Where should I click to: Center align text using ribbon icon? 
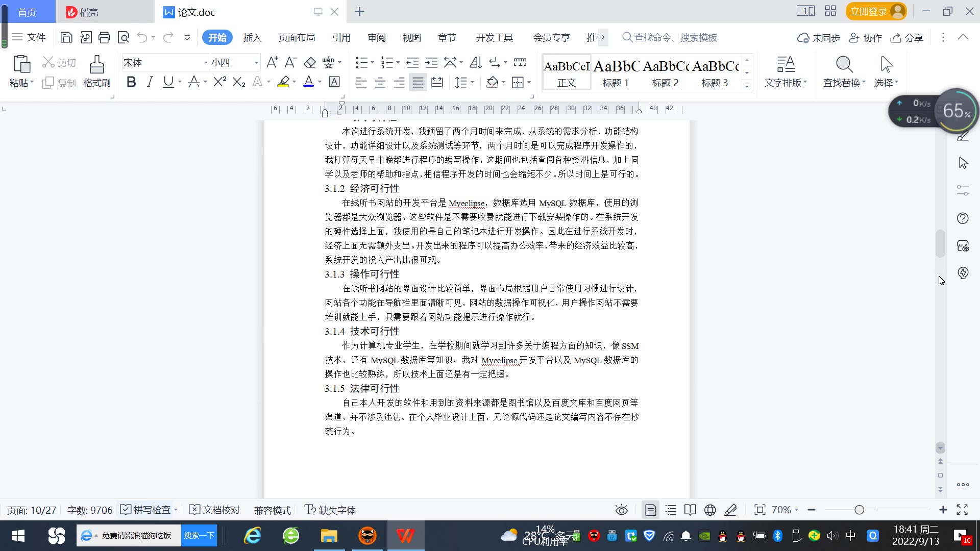[x=380, y=82]
